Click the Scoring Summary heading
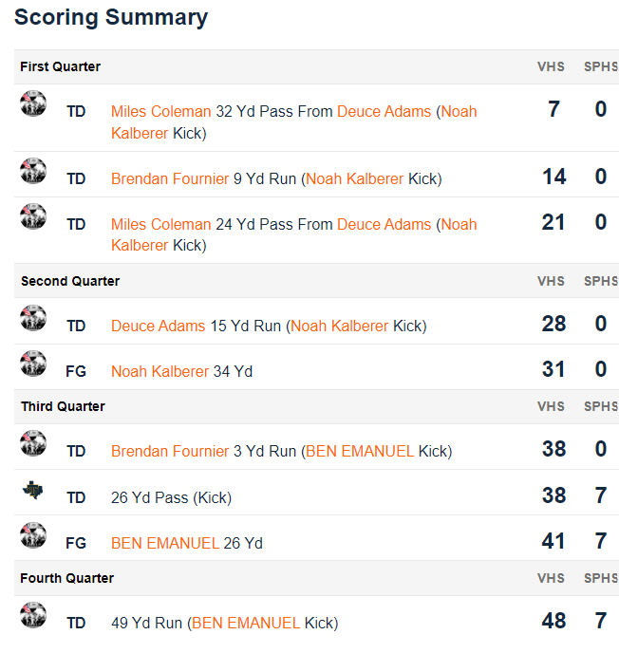The image size is (619, 672). [111, 17]
